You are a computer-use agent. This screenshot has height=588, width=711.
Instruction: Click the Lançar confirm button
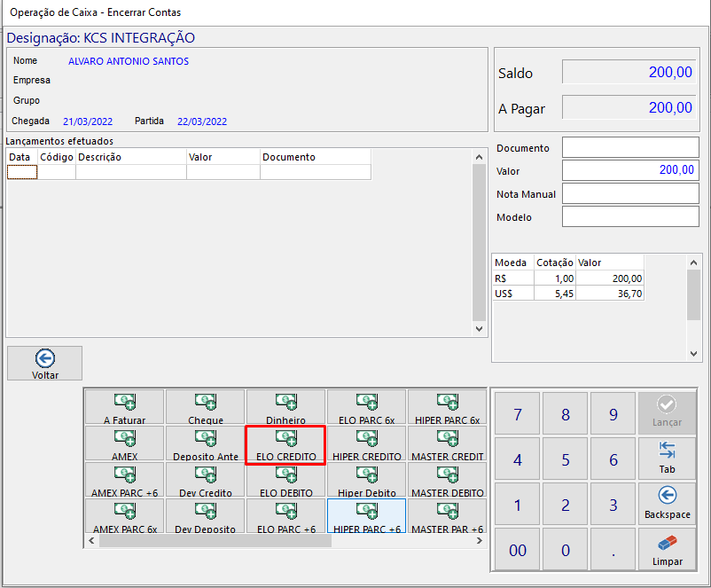(x=667, y=413)
